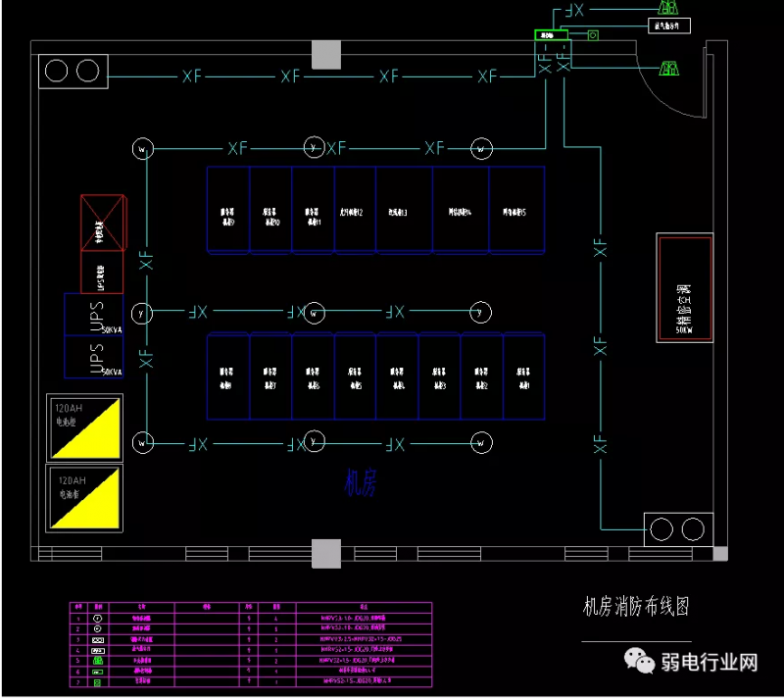Click the top-left 'w' detector symbol
The height and width of the screenshot is (699, 784).
(143, 149)
